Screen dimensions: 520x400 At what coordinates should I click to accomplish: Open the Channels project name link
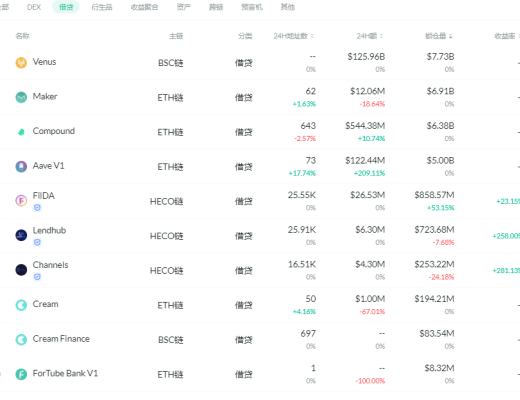pyautogui.click(x=50, y=265)
